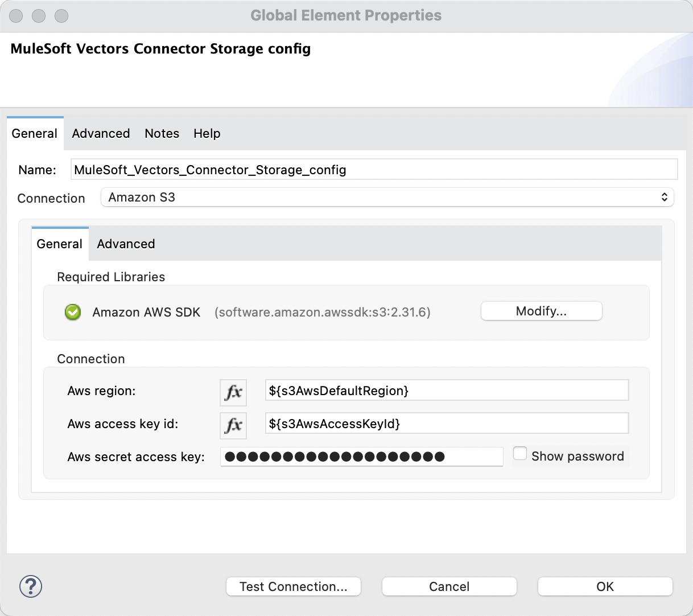Click the software.amazon.awssdk:s3:2.31.6 version text
The width and height of the screenshot is (693, 616).
click(x=323, y=312)
